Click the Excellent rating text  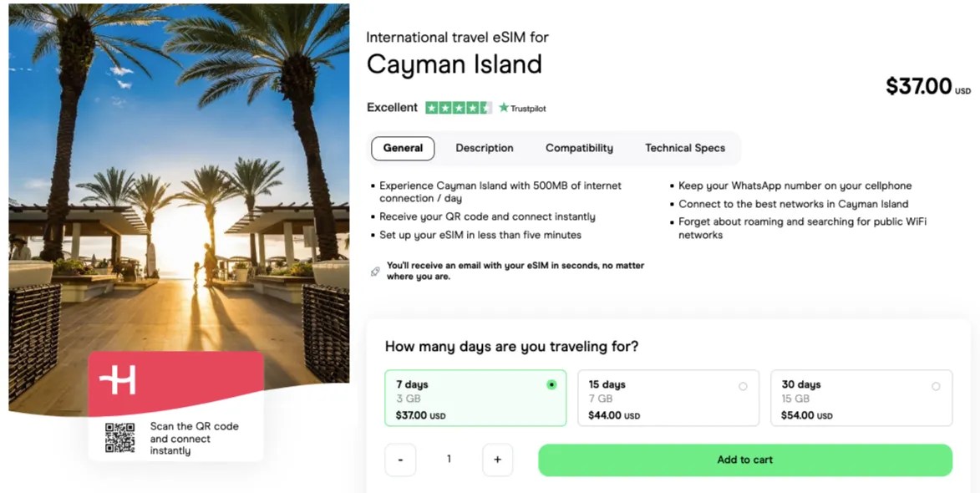391,107
